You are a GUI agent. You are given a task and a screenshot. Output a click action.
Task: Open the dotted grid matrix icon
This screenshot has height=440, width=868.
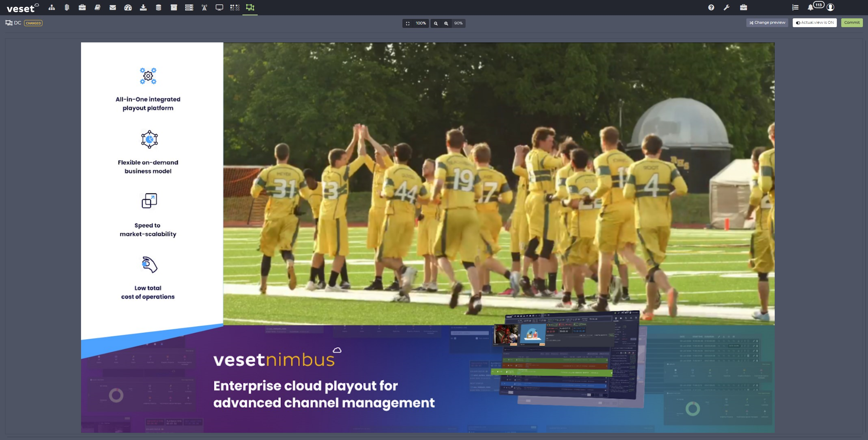235,7
